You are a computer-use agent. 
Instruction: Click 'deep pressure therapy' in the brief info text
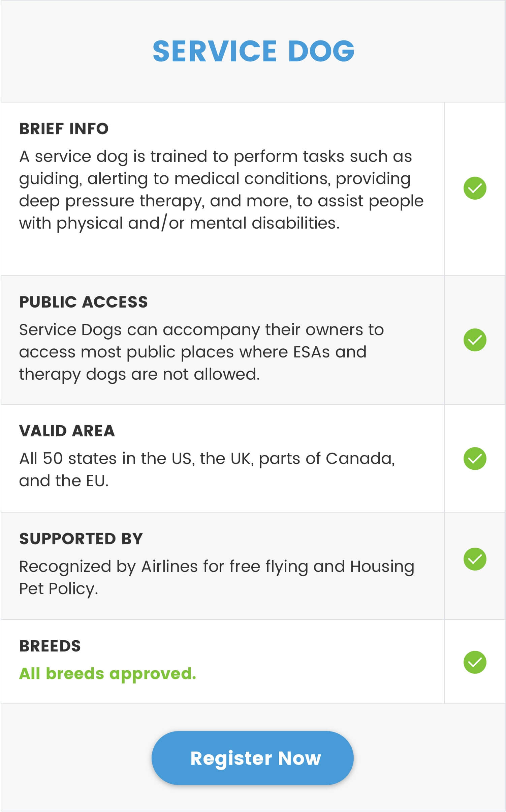click(111, 201)
